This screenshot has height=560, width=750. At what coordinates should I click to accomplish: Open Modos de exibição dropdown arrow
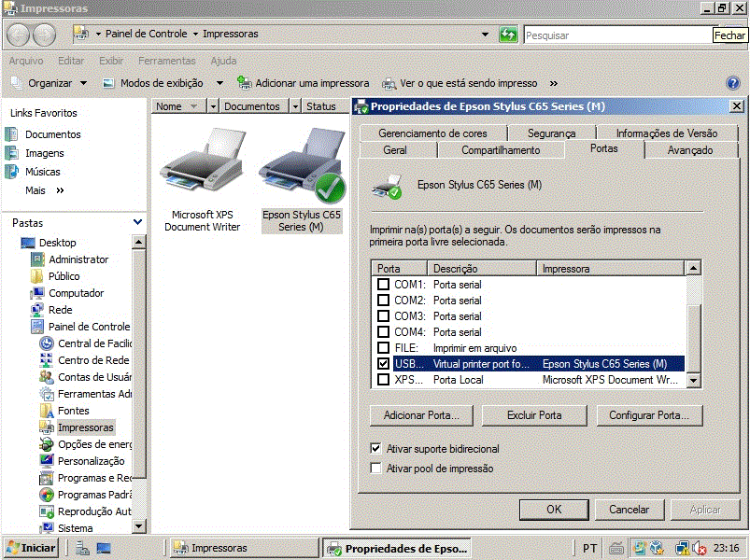tap(219, 83)
